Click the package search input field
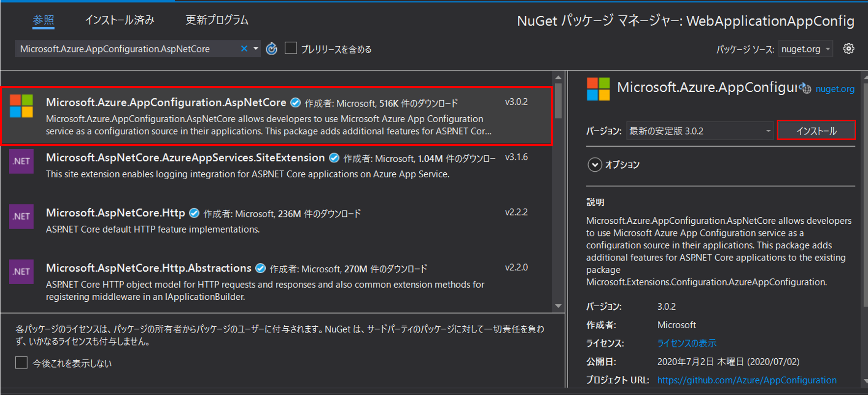 click(x=128, y=49)
